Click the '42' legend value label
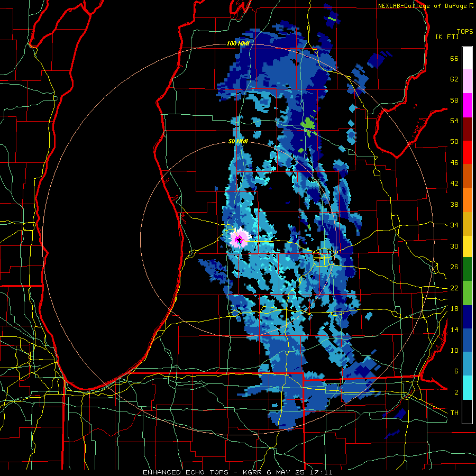Image resolution: width=476 pixels, height=476 pixels. click(454, 184)
